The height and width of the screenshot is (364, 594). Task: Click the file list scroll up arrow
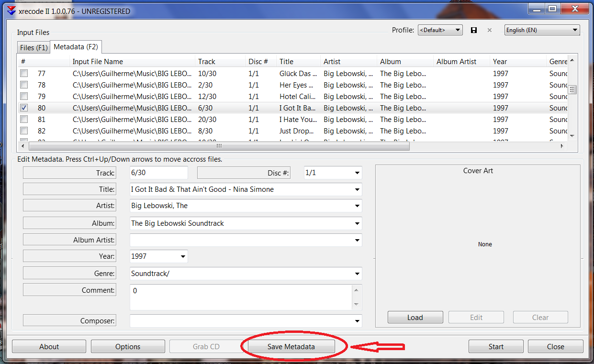[x=572, y=60]
